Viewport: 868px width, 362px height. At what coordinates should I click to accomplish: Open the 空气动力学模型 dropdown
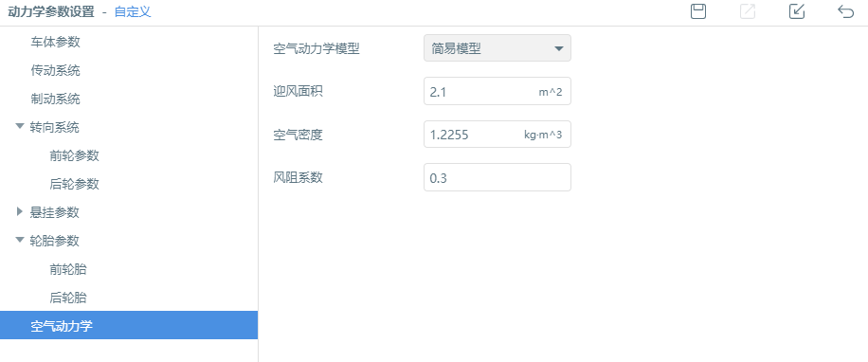pos(497,48)
